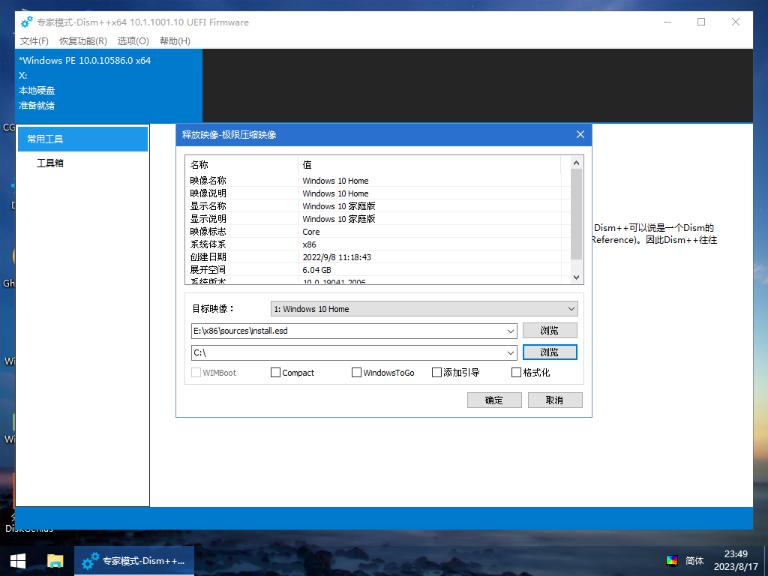Click the image info list scrollbar thumb
Viewport: 768px width, 576px height.
coord(576,215)
